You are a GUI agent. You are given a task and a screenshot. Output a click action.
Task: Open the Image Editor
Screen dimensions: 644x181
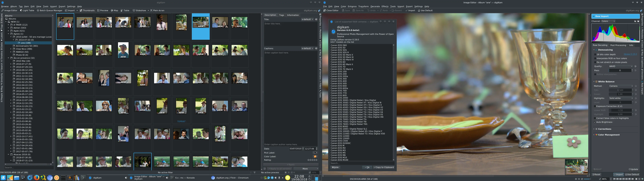10,11
